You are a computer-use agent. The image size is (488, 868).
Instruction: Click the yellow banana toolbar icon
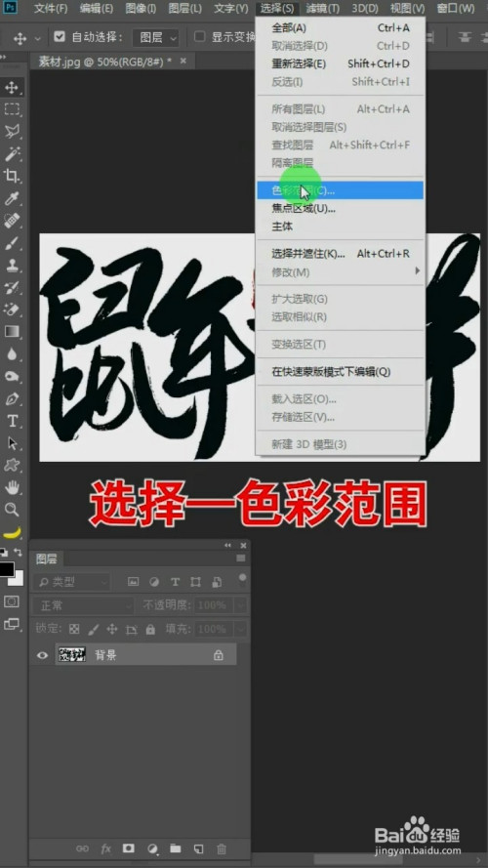pos(12,532)
